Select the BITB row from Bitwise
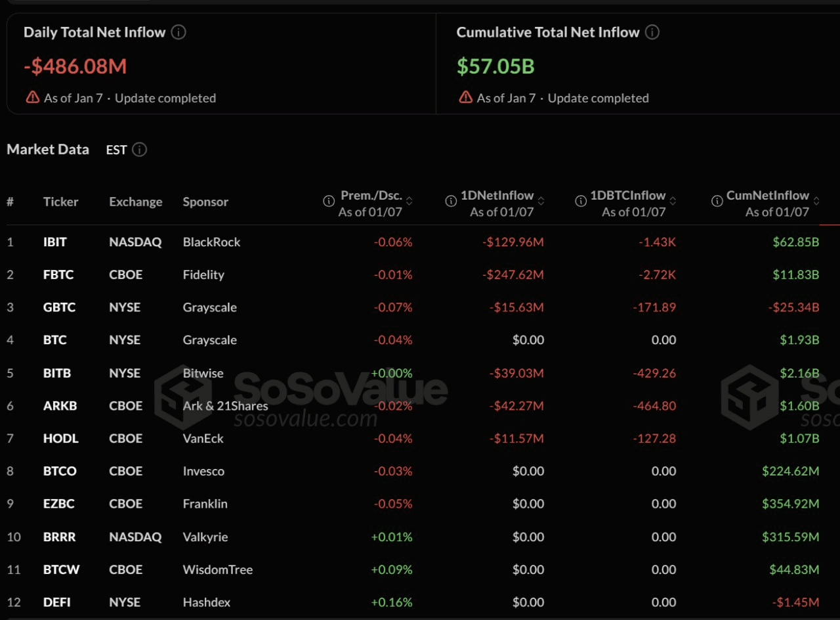This screenshot has height=620, width=840. point(57,373)
